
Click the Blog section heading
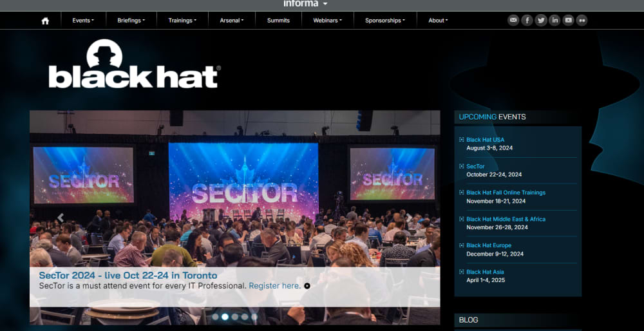(x=468, y=320)
